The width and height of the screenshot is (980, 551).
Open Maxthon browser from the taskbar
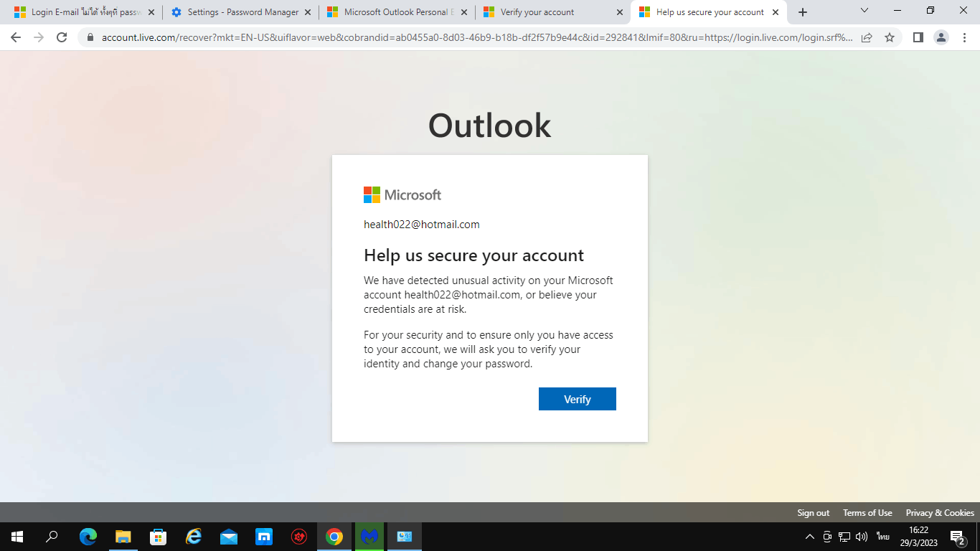click(x=264, y=537)
